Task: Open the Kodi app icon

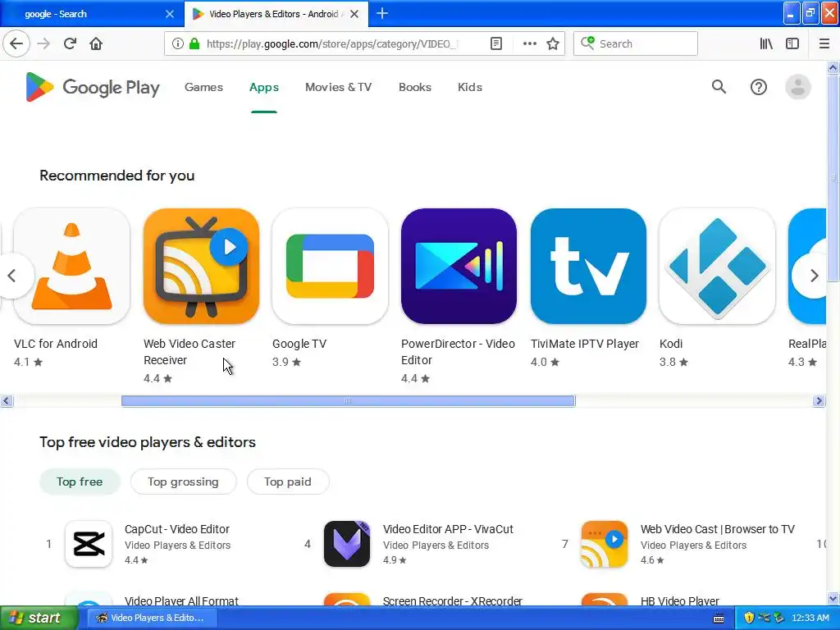Action: click(717, 267)
